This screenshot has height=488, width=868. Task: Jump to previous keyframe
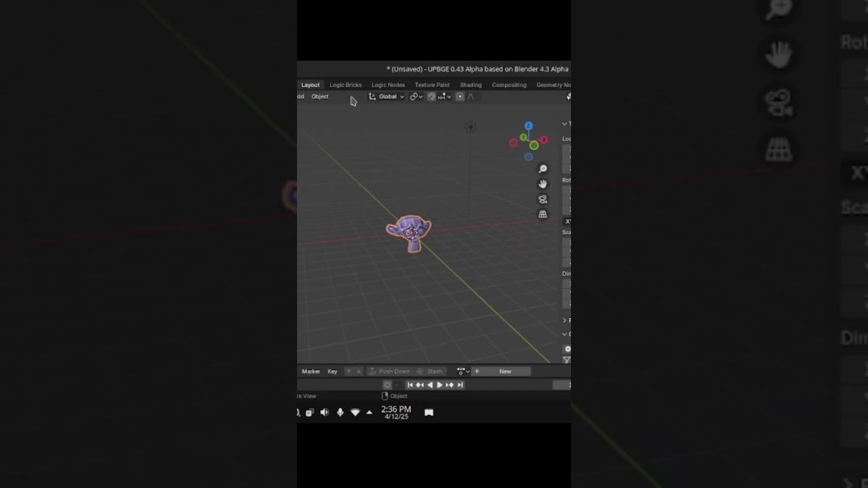pos(420,385)
